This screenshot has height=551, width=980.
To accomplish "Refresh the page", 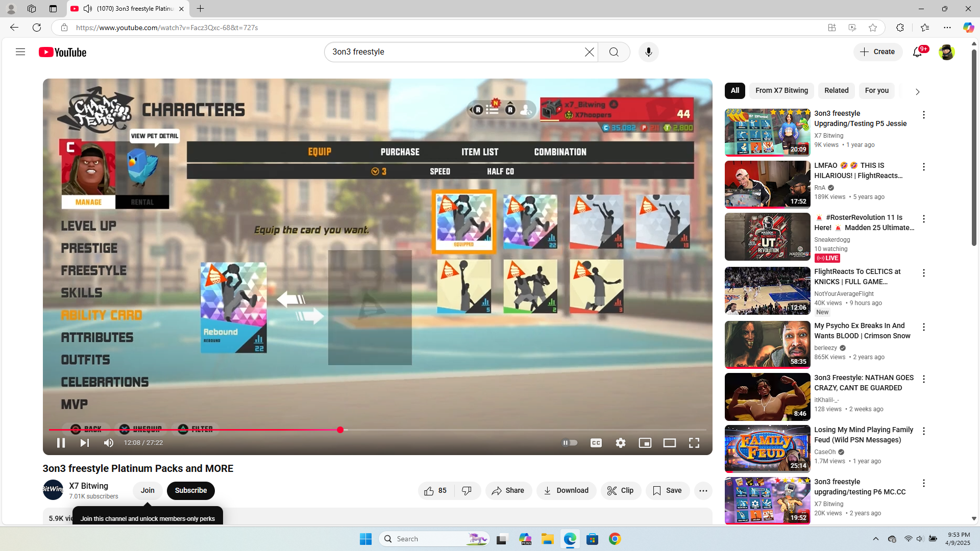I will pos(37,28).
